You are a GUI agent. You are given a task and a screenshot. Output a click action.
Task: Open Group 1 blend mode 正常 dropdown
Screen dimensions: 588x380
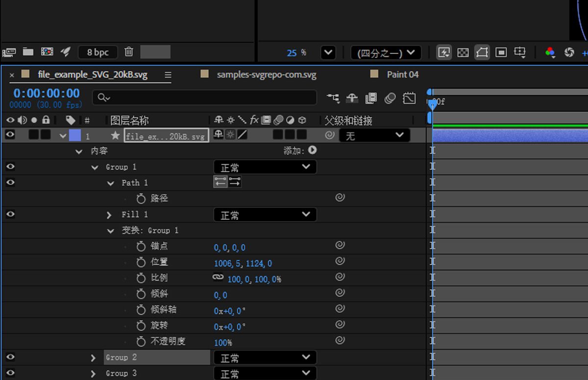pos(265,167)
